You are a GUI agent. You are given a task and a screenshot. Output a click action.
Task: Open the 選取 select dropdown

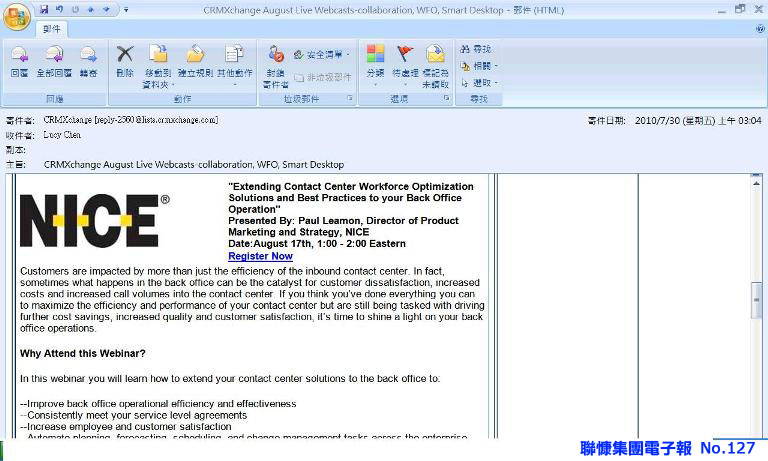pyautogui.click(x=479, y=83)
